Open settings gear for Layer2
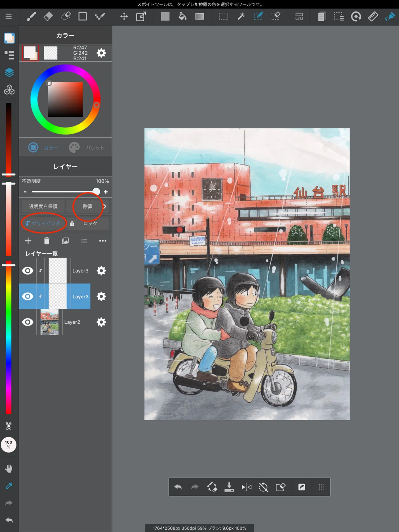This screenshot has height=532, width=399. click(x=101, y=322)
